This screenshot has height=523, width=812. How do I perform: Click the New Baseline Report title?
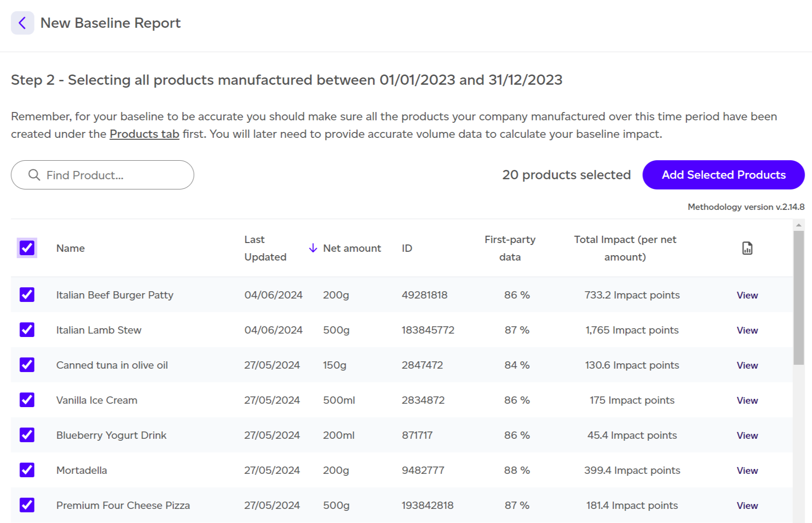pos(111,23)
